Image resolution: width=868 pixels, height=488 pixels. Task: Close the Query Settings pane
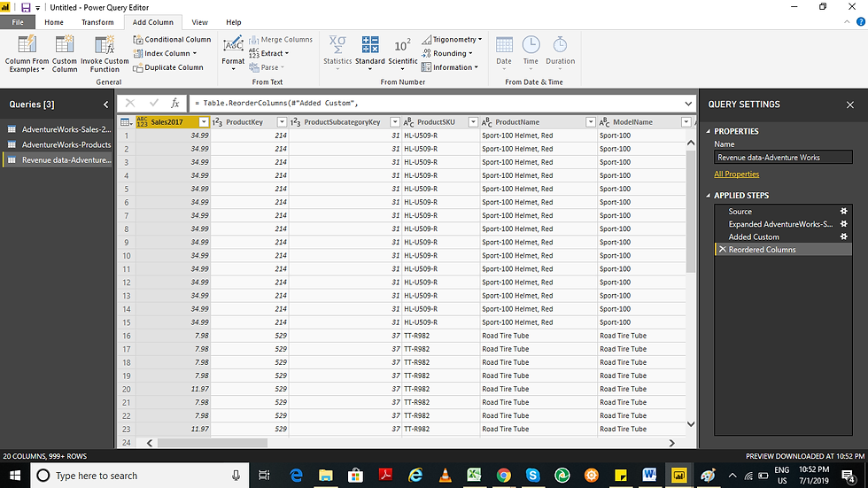point(850,105)
